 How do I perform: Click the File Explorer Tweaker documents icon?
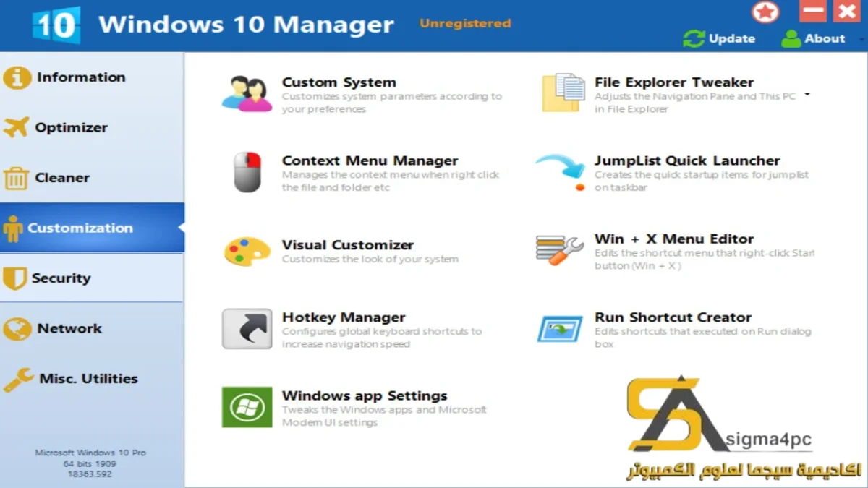point(563,93)
